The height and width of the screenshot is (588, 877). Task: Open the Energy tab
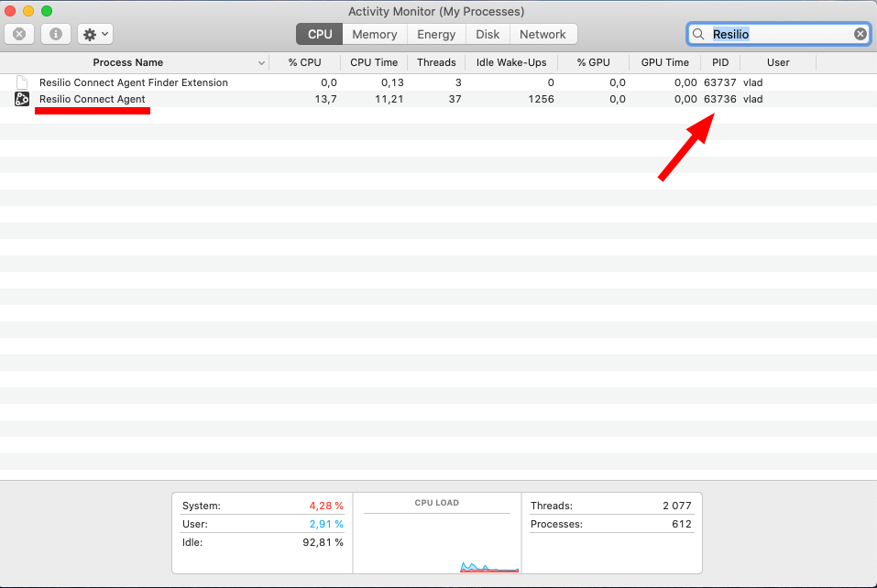pyautogui.click(x=436, y=34)
